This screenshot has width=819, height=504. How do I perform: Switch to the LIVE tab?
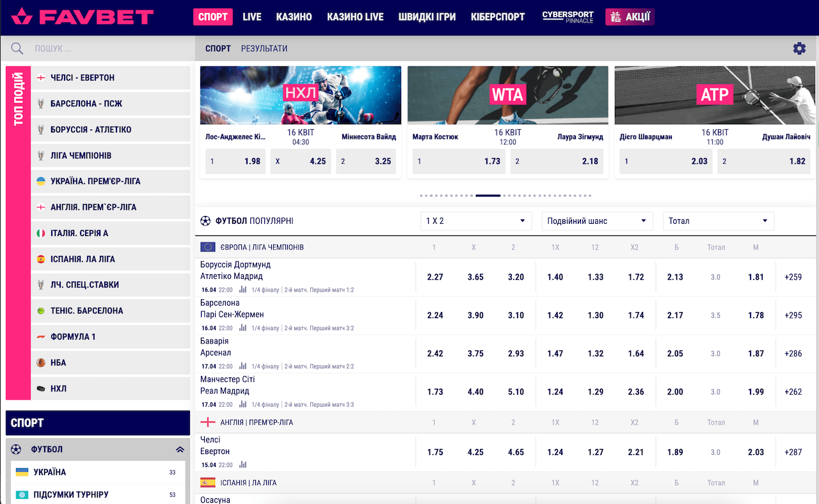[x=252, y=17]
